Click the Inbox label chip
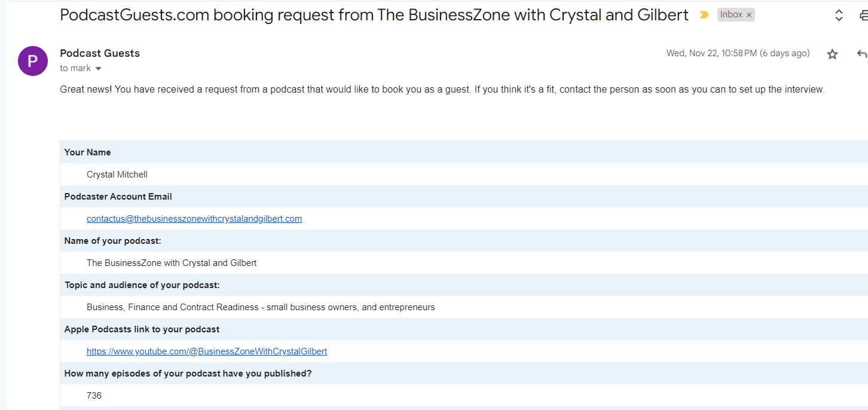The image size is (868, 410). coord(731,15)
